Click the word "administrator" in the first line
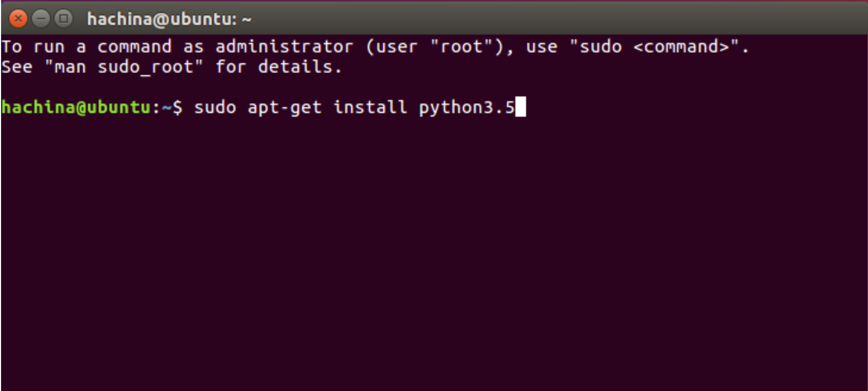Screen dimensions: 868x391 284,47
